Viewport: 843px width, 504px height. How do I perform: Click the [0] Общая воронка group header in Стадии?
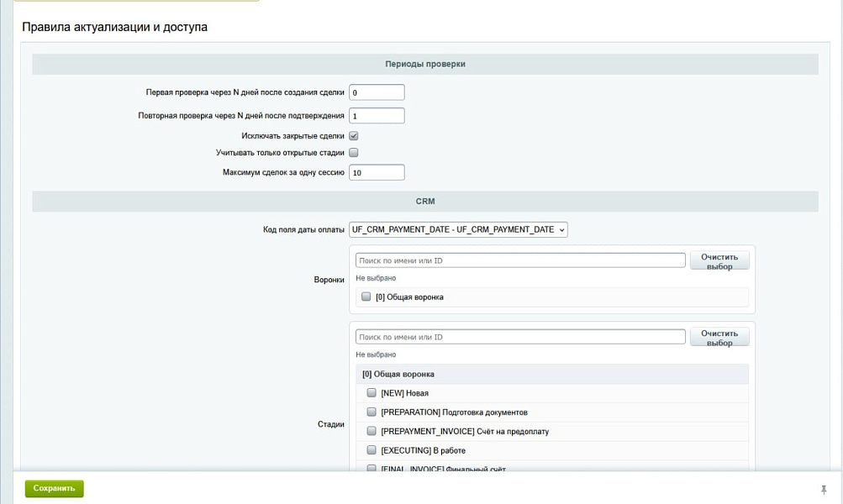tap(552, 374)
